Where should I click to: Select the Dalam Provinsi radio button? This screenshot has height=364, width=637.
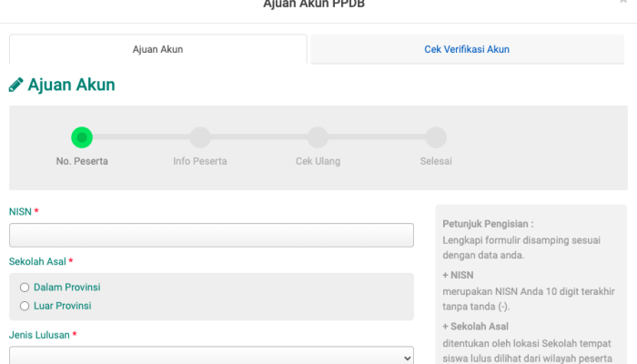[x=25, y=288]
